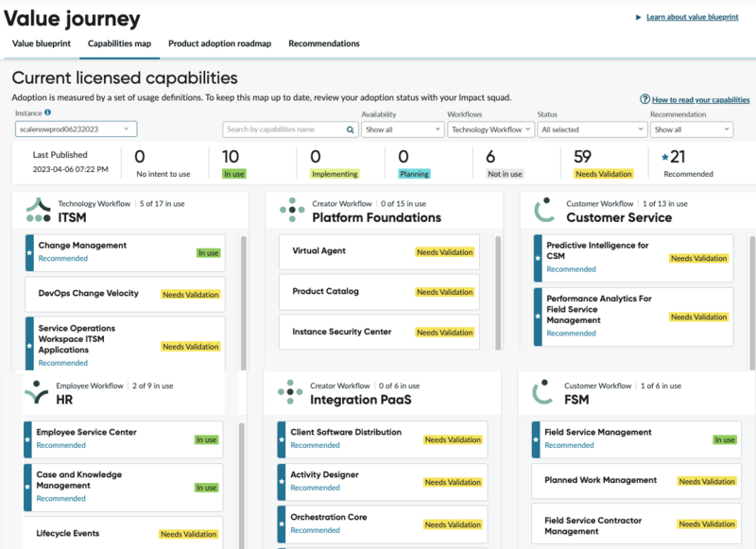The image size is (756, 549).
Task: Click the ITSM workflow icon
Action: 39,210
